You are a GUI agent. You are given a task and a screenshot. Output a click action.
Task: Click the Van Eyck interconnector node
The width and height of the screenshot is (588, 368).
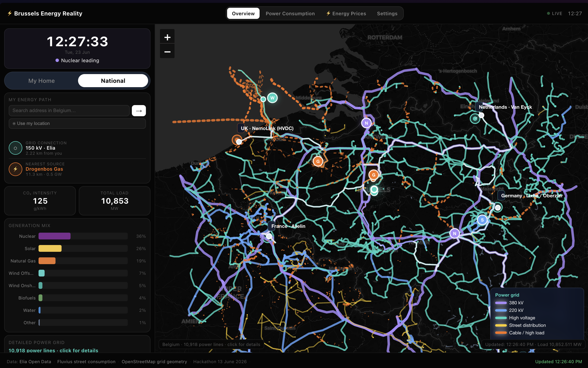click(475, 119)
